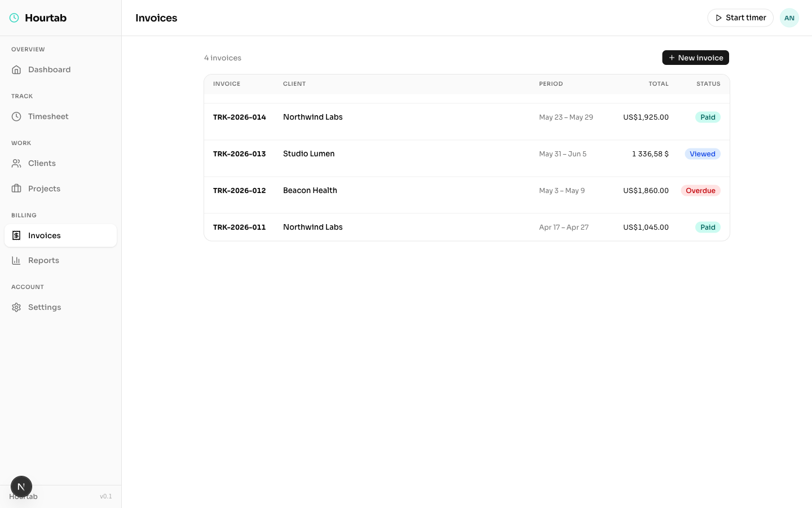812x508 pixels.
Task: Open the Dashboard page
Action: click(x=60, y=70)
